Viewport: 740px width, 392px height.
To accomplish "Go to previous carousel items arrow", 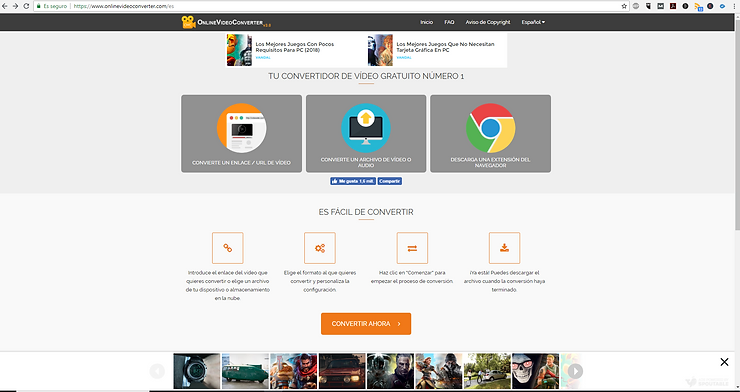I will pyautogui.click(x=157, y=371).
